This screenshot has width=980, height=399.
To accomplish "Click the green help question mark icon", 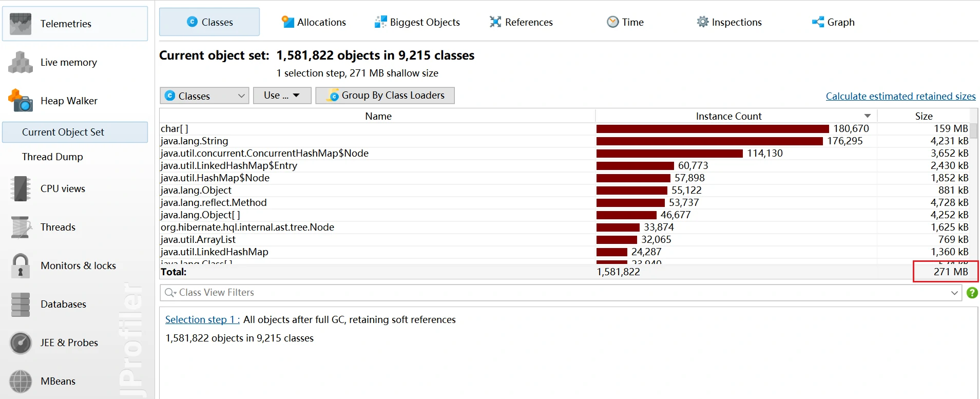I will 972,293.
